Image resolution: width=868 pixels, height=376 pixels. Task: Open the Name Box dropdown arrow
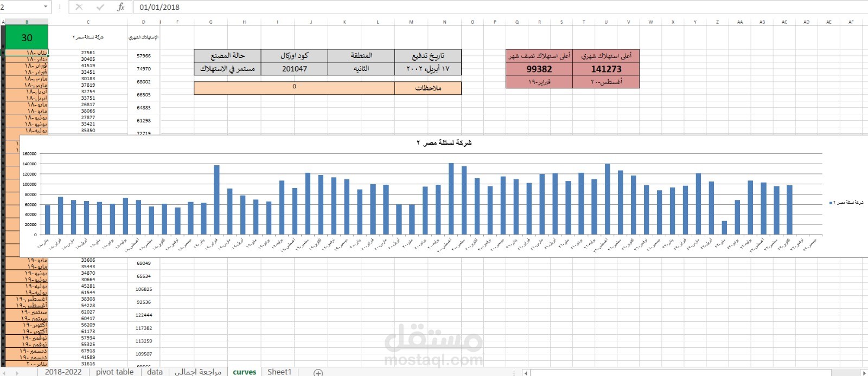45,7
